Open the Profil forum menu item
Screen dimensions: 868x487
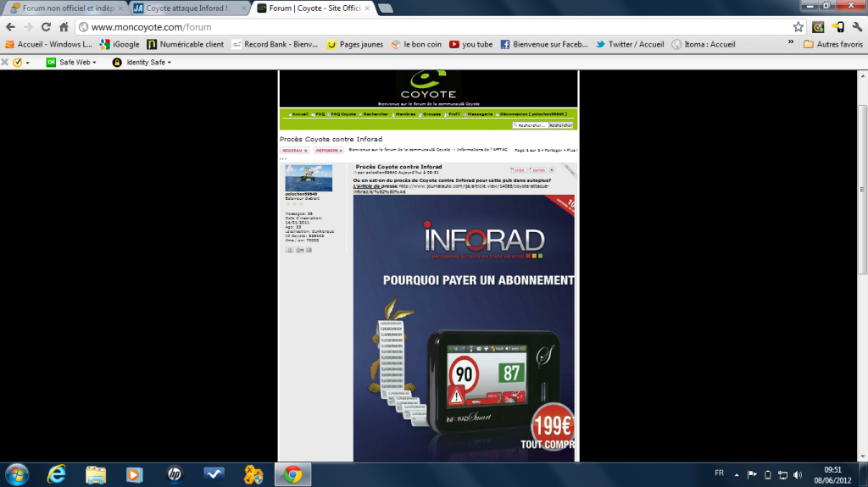tap(453, 114)
